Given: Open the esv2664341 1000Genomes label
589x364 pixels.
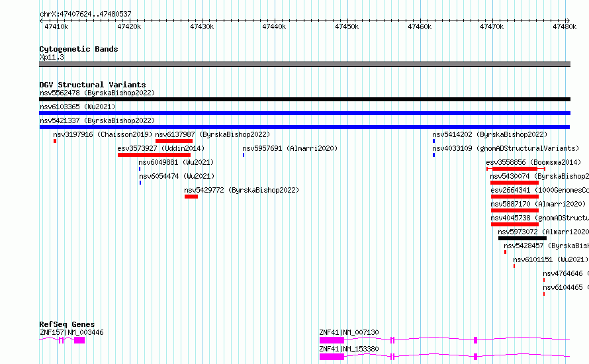Looking at the screenshot, I should click(x=540, y=190).
